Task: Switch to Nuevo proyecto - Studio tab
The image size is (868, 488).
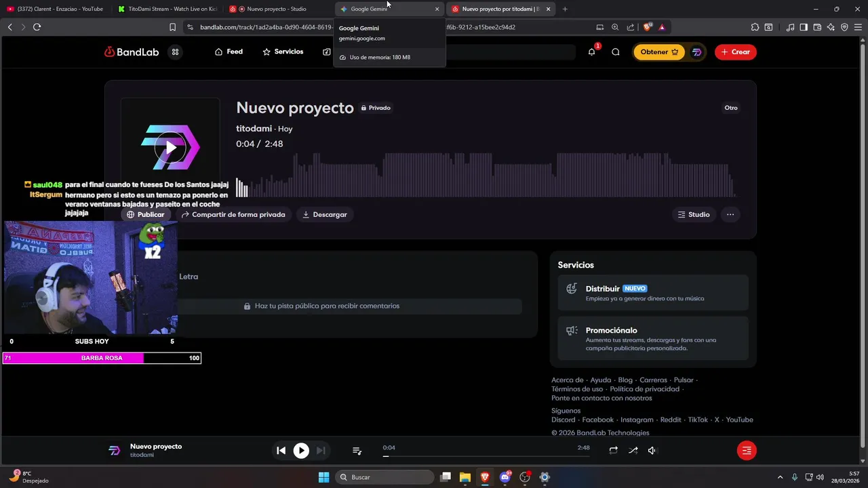Action: click(x=277, y=9)
